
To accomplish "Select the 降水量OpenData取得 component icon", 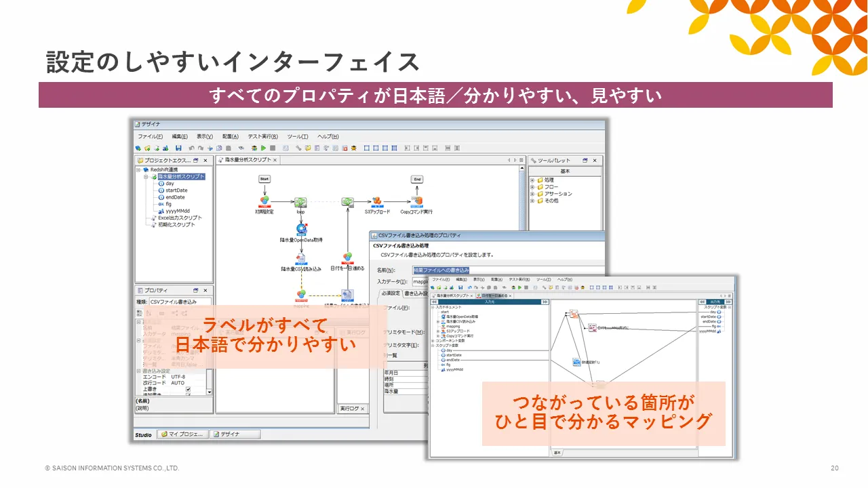I will tap(301, 230).
